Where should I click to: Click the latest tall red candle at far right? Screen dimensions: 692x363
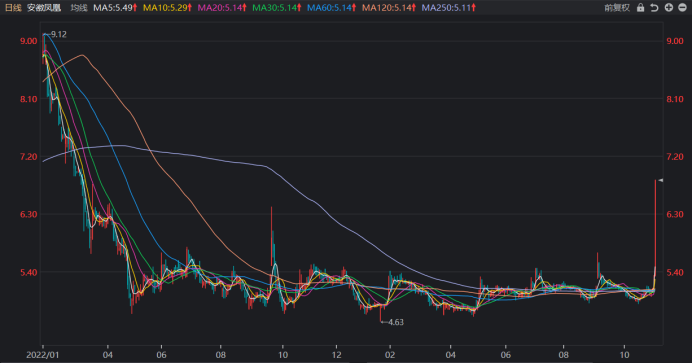pos(655,229)
